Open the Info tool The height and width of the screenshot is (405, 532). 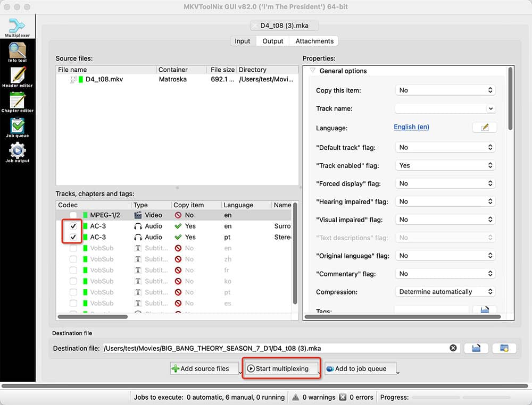click(x=18, y=52)
